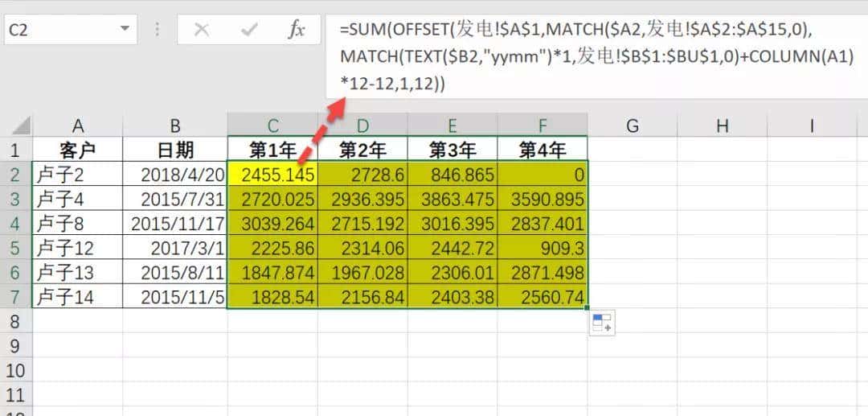Open the Insert Function fx dialog
Image resolution: width=868 pixels, height=416 pixels.
(x=296, y=30)
